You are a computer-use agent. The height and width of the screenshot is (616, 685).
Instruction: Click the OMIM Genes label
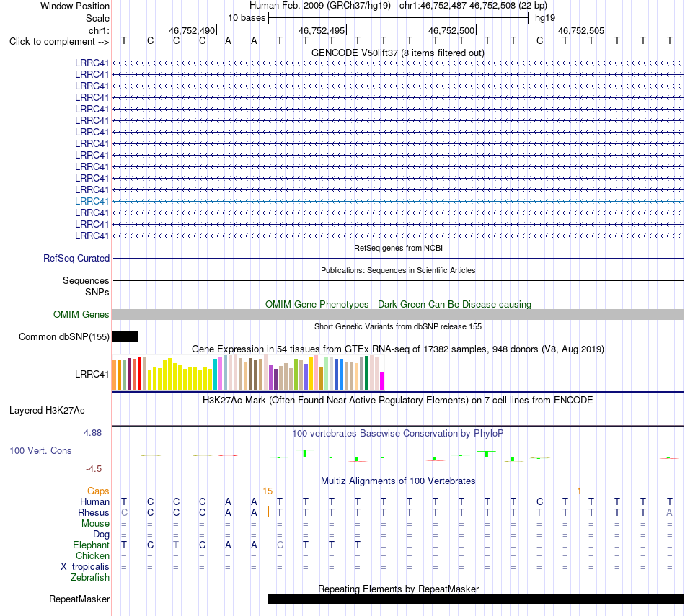[81, 314]
